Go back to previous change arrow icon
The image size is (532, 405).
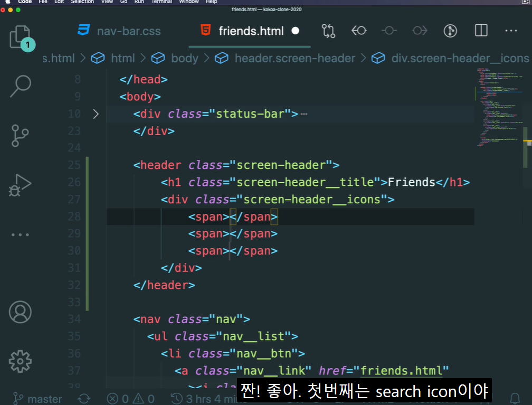click(359, 31)
